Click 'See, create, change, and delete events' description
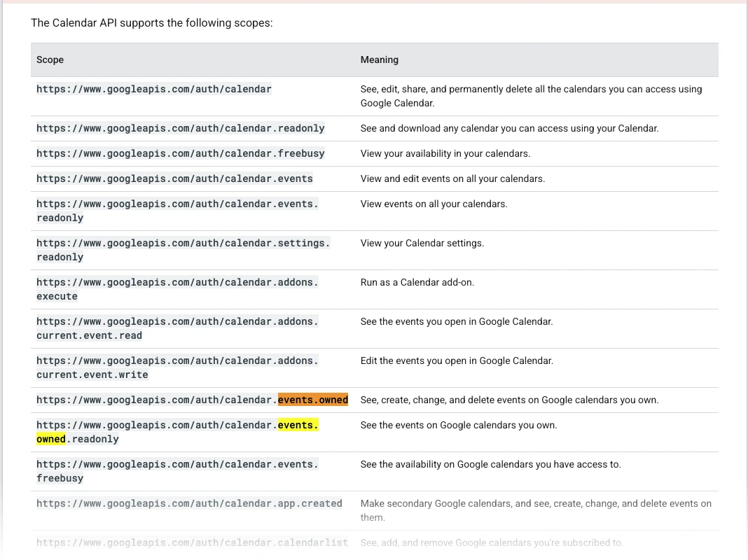Viewport: 748px width, 560px height. tap(509, 400)
